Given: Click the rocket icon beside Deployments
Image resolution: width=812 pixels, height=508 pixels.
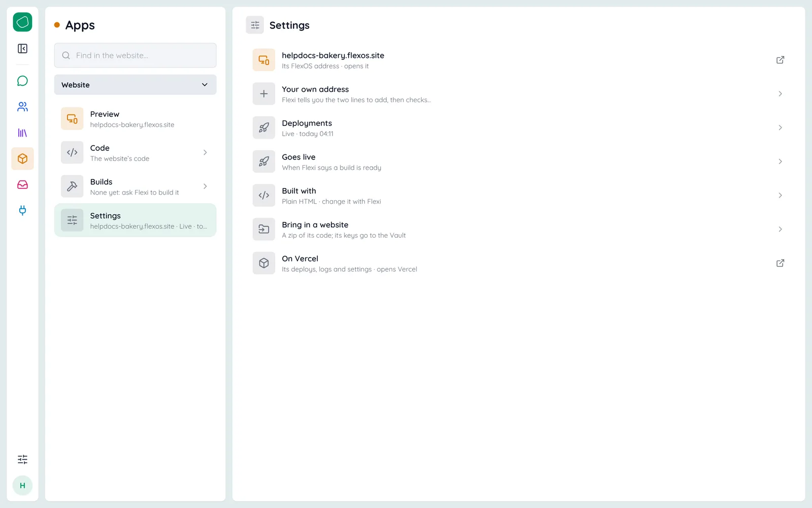Looking at the screenshot, I should point(264,128).
